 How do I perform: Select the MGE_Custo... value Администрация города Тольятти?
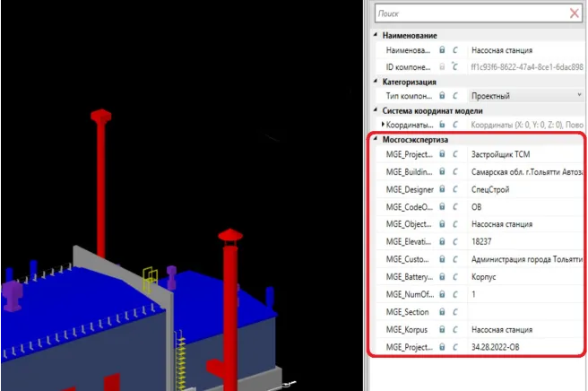pyautogui.click(x=526, y=259)
